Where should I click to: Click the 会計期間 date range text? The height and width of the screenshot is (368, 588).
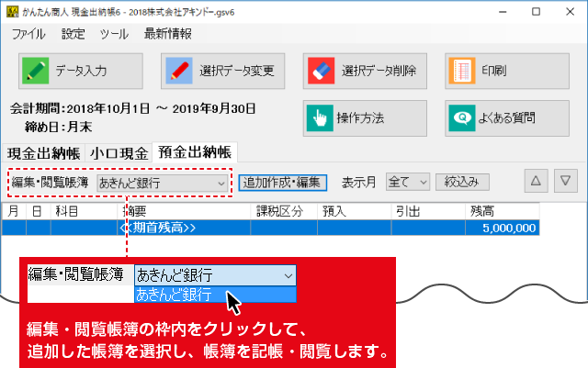132,109
